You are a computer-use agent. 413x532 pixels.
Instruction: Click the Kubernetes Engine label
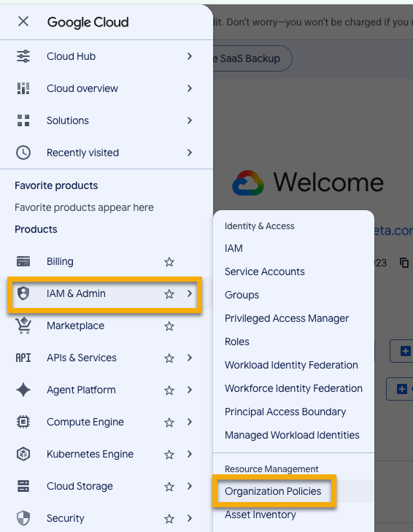click(x=90, y=455)
